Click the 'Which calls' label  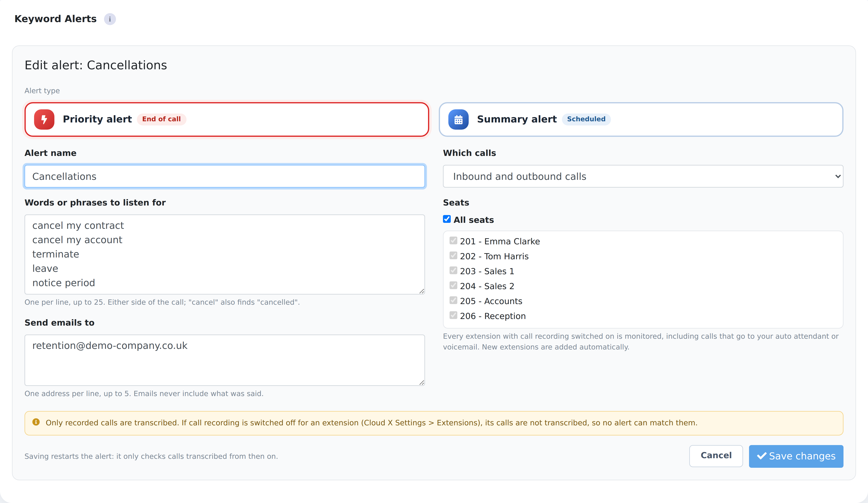[469, 153]
